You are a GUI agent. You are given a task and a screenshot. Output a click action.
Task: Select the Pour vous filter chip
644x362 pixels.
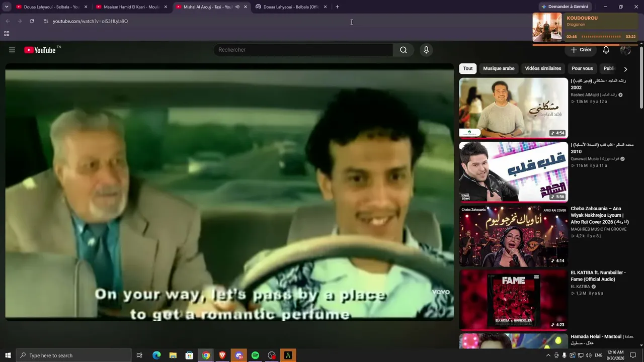point(582,68)
